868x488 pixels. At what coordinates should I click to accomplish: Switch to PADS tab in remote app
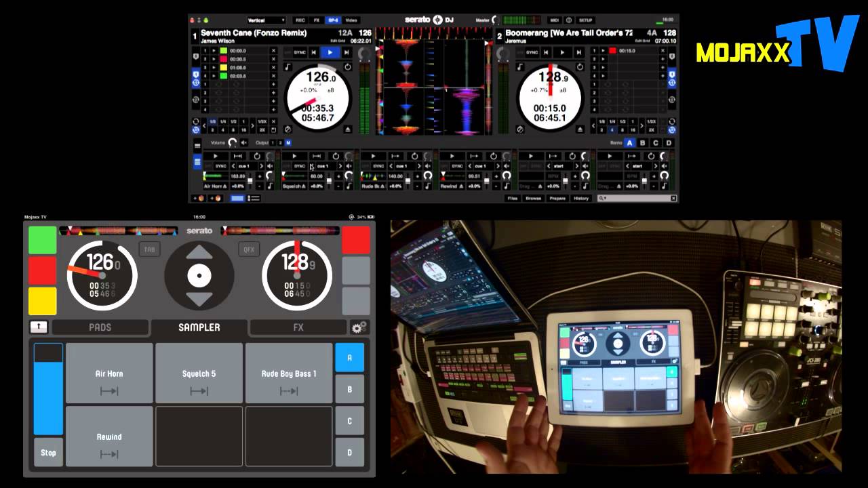pos(100,327)
